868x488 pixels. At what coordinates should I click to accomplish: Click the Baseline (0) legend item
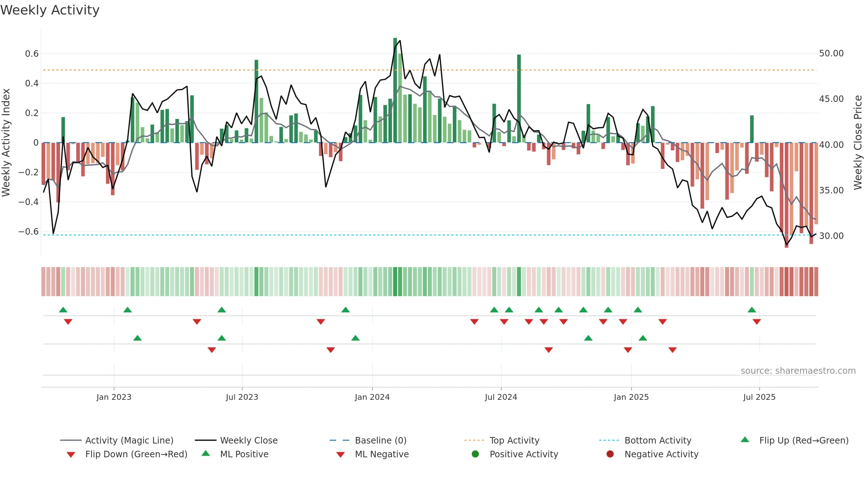[x=368, y=440]
